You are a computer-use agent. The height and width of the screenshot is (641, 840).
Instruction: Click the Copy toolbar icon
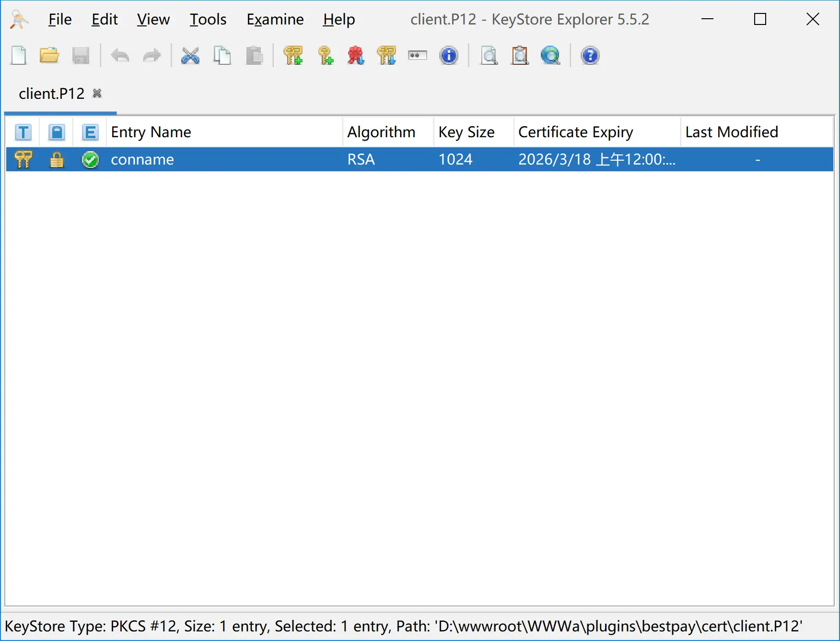pyautogui.click(x=222, y=56)
